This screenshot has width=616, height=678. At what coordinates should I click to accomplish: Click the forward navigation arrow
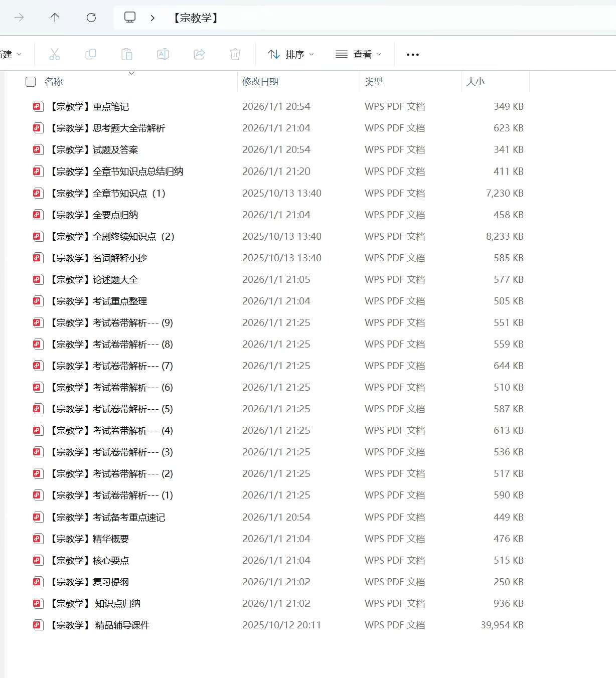tap(20, 18)
